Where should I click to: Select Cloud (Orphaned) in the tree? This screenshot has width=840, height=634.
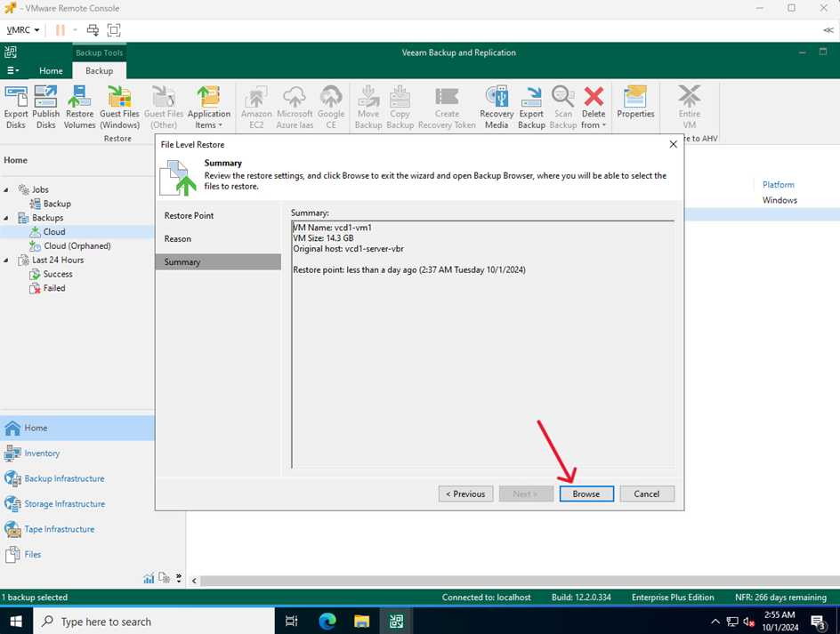coord(77,246)
